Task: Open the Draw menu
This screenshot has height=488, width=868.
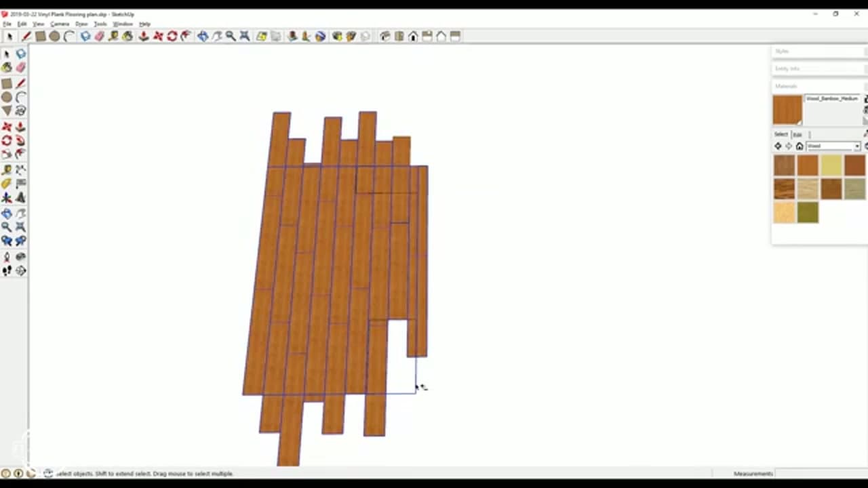Action: (x=81, y=24)
